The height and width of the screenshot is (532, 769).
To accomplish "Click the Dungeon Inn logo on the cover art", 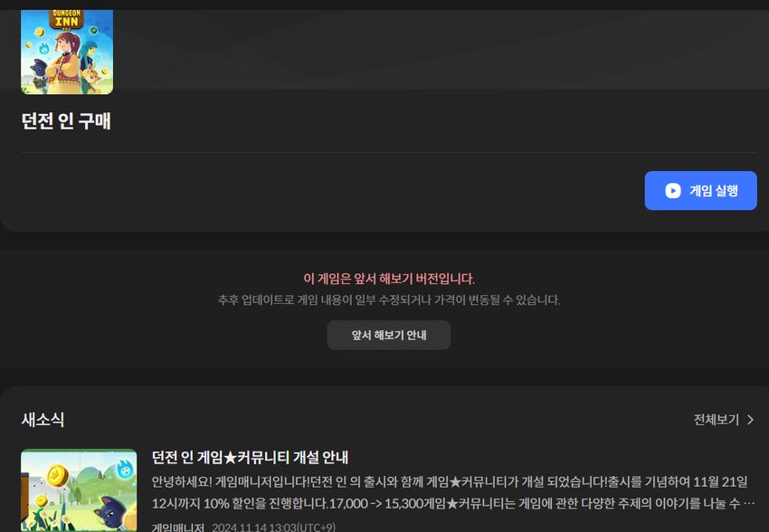I will coord(67,20).
